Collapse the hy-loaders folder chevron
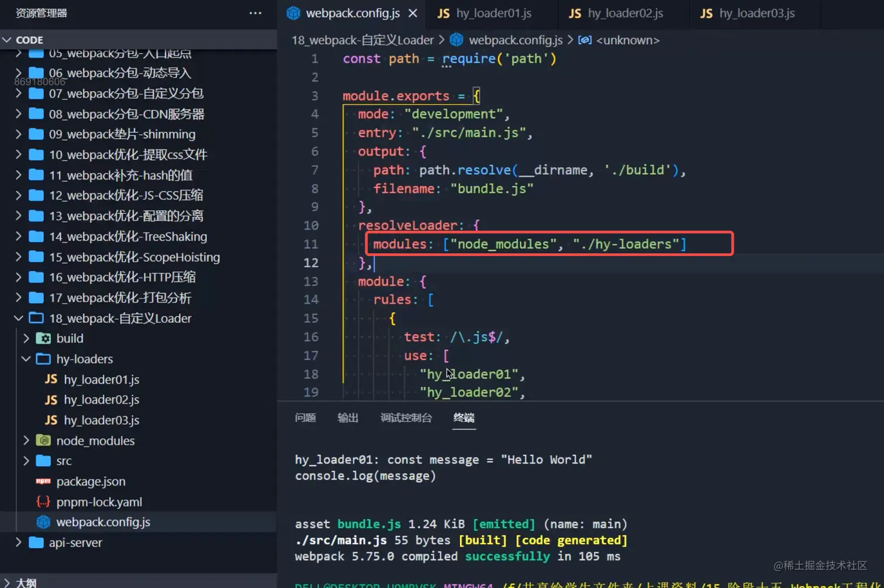This screenshot has height=588, width=884. (26, 359)
